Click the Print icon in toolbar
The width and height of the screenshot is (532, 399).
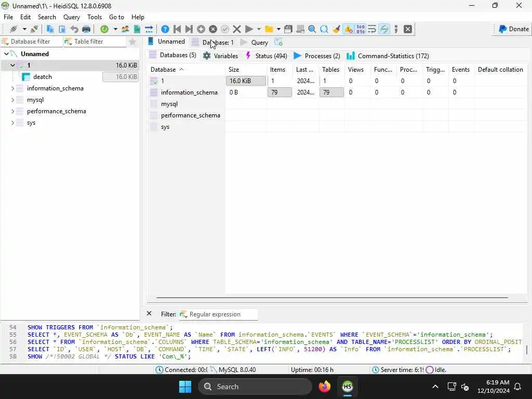point(86,29)
